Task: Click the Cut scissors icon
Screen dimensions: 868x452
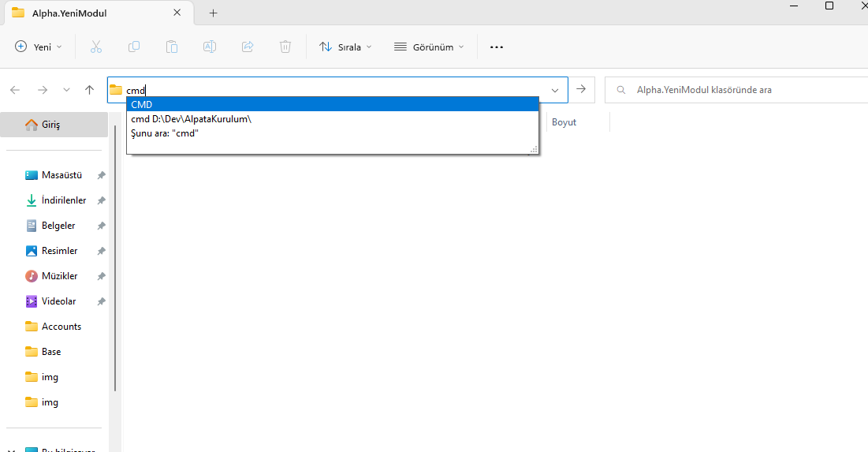Action: tap(96, 47)
